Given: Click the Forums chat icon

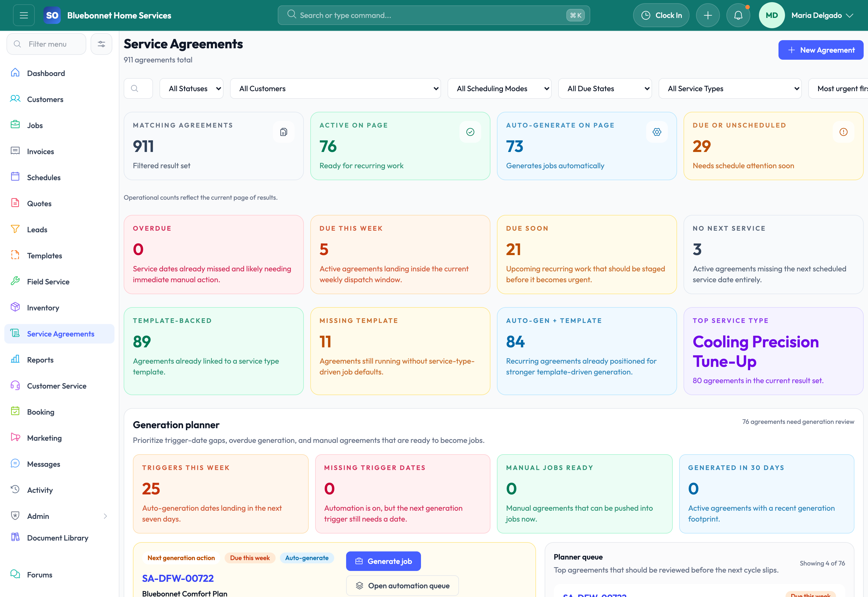Looking at the screenshot, I should tap(15, 574).
